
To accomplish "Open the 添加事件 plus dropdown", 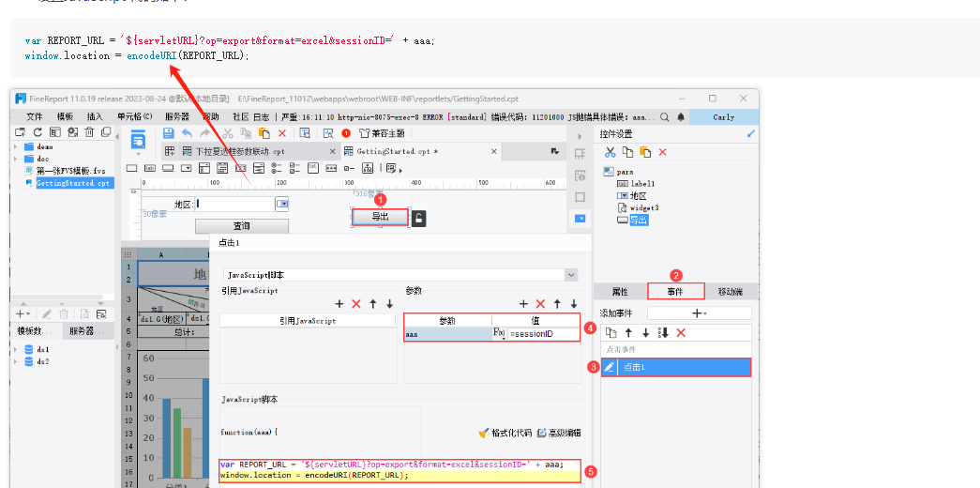I will pyautogui.click(x=700, y=313).
